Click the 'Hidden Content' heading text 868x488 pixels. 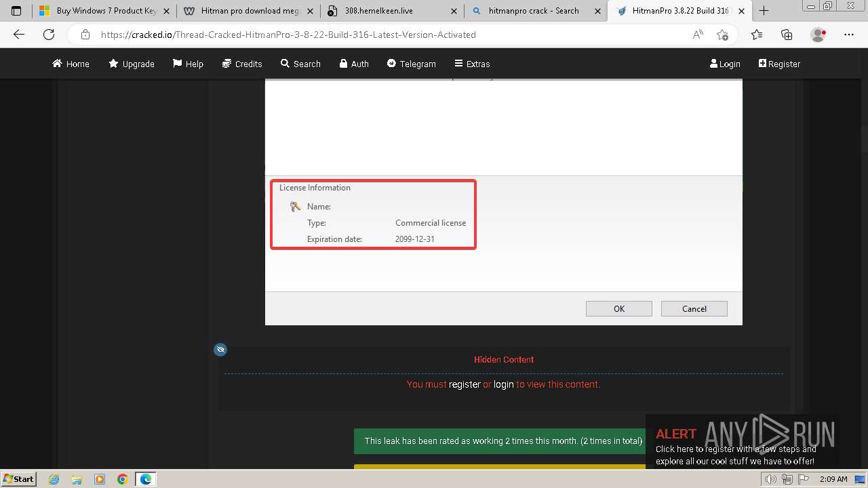click(x=504, y=360)
